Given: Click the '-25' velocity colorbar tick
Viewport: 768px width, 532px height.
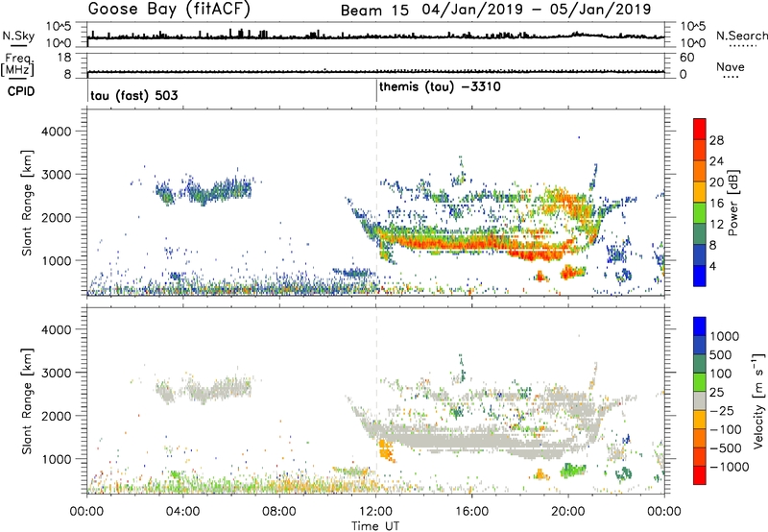Looking at the screenshot, I should pos(722,410).
